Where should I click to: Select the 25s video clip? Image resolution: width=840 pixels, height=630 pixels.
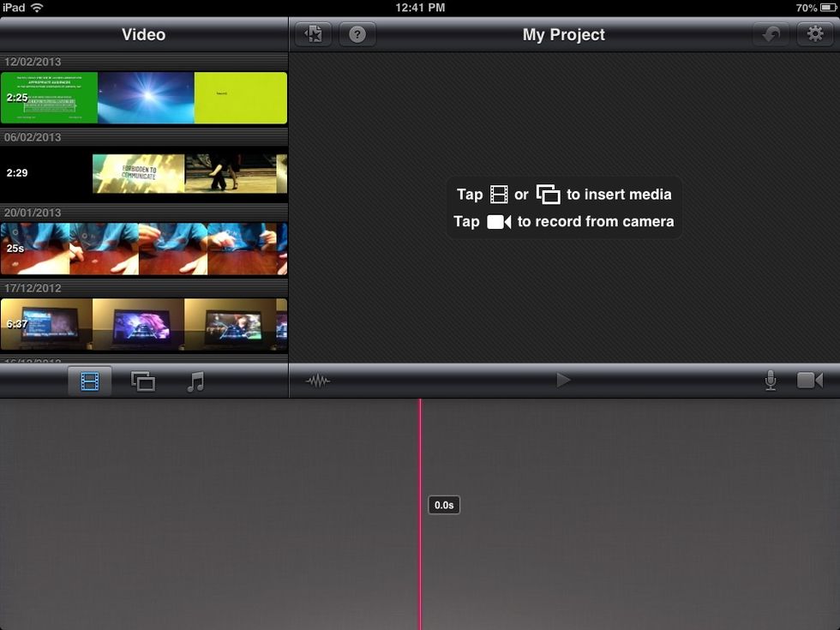tap(144, 249)
